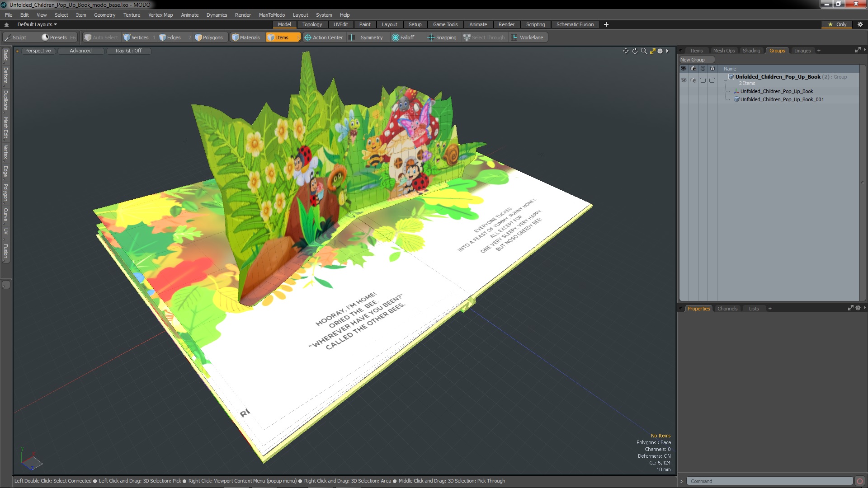The height and width of the screenshot is (488, 868).
Task: Toggle the WorkPlane tool
Action: pos(528,38)
